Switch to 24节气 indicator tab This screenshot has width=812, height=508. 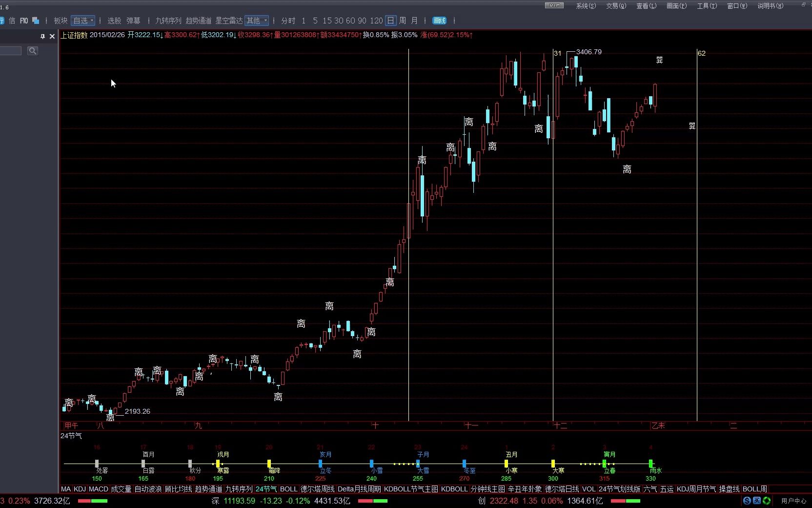pyautogui.click(x=266, y=489)
